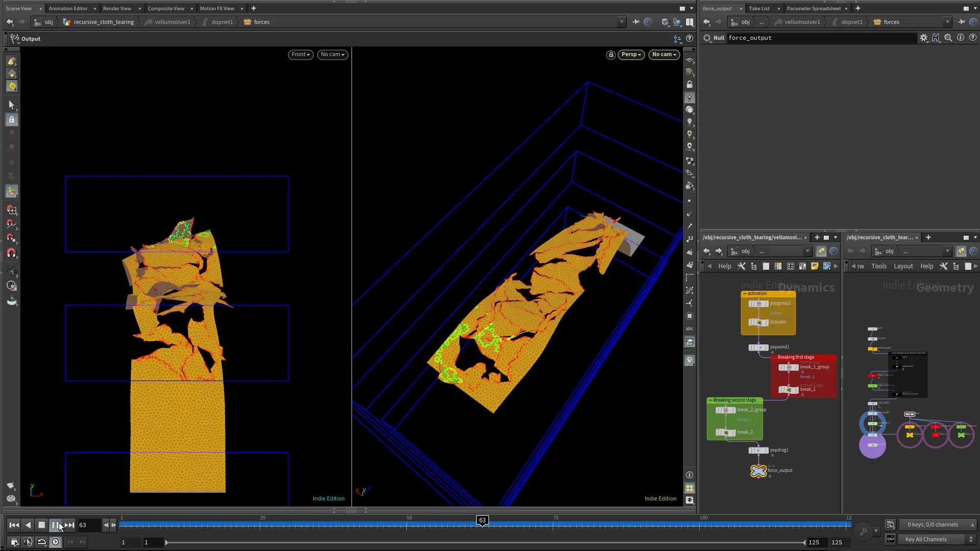
Task: Mute playback audio with the speaker icon
Action: [x=28, y=542]
